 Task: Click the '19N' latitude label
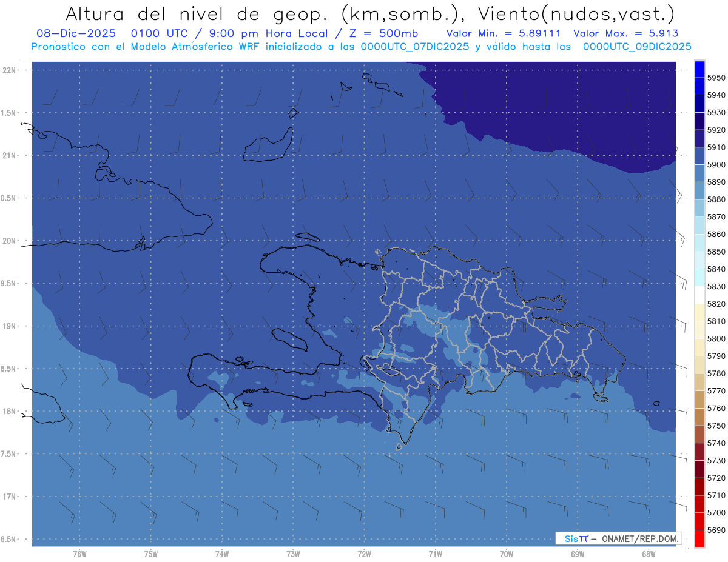click(x=8, y=326)
